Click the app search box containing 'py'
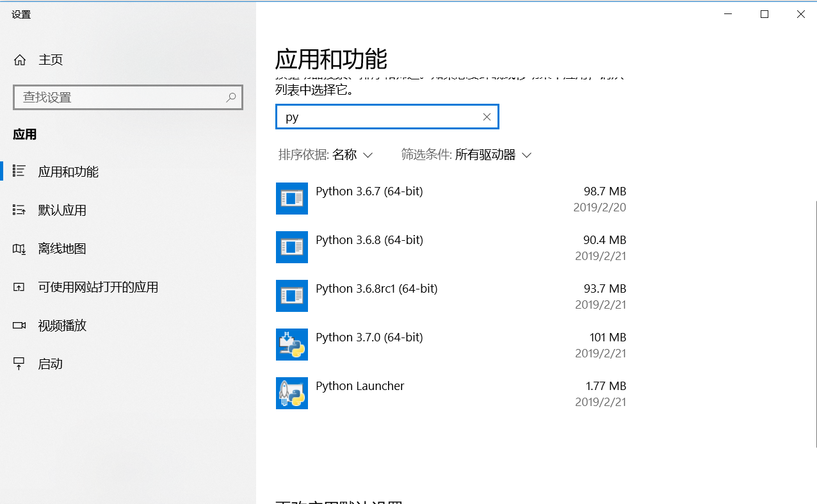This screenshot has height=504, width=817. (x=387, y=117)
